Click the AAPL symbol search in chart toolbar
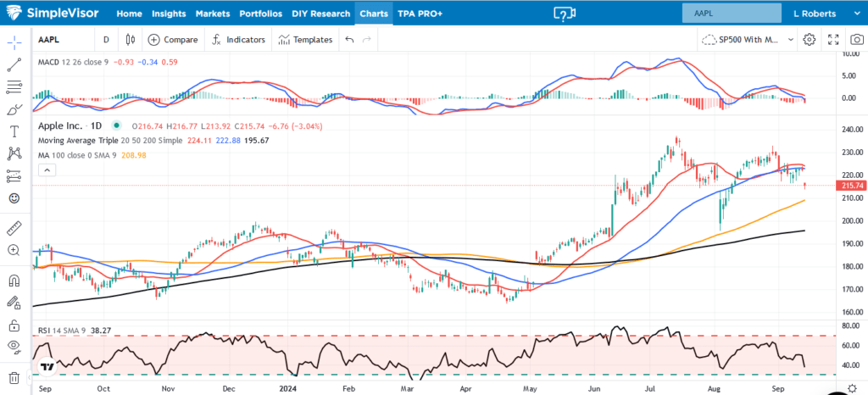868x395 pixels. 48,40
